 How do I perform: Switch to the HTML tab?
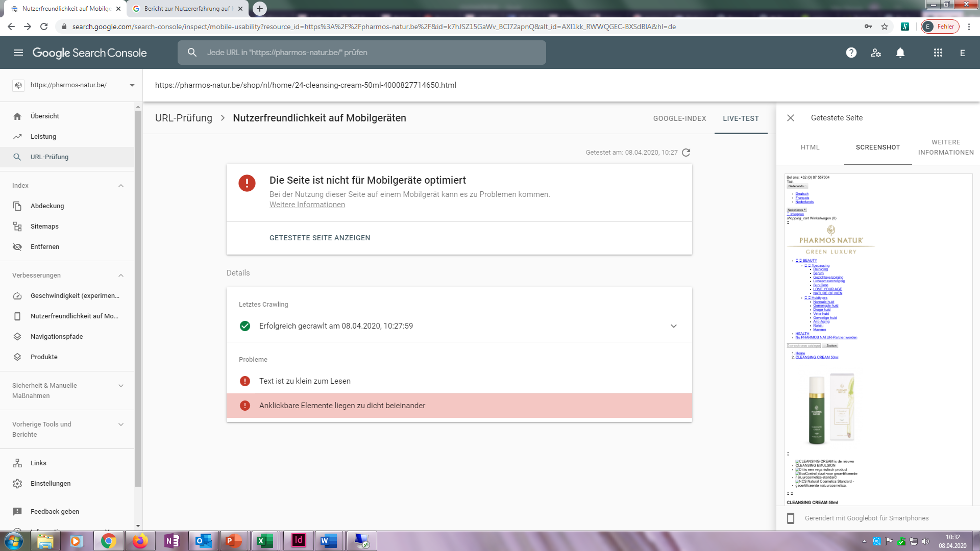click(x=810, y=147)
